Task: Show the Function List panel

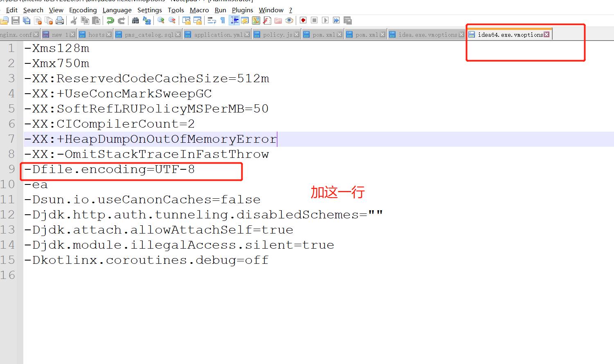Action: [x=267, y=20]
